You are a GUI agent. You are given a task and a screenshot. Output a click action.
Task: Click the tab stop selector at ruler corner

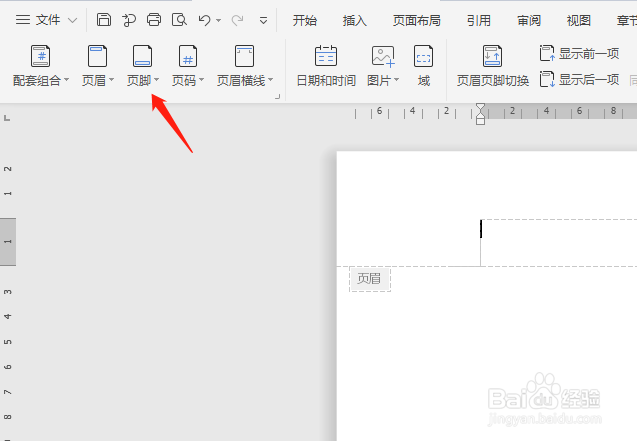(x=7, y=118)
